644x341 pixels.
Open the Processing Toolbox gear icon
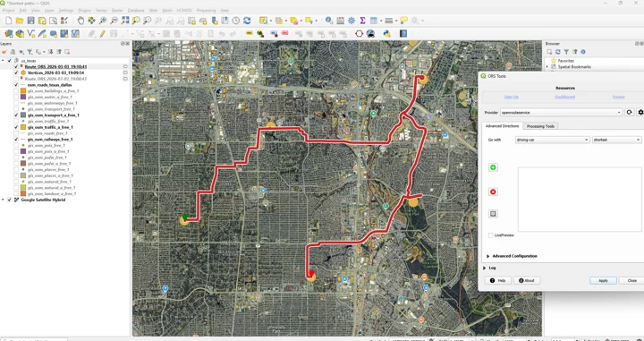352,21
